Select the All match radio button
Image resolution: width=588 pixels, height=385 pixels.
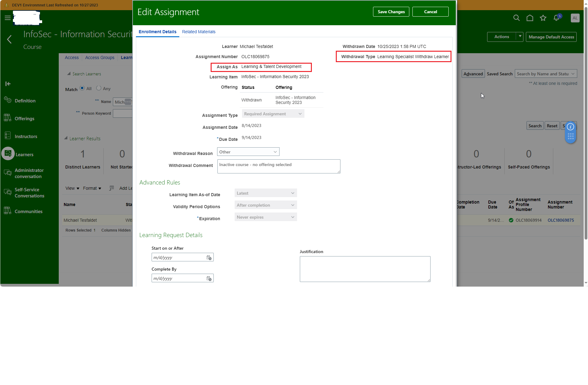click(82, 88)
